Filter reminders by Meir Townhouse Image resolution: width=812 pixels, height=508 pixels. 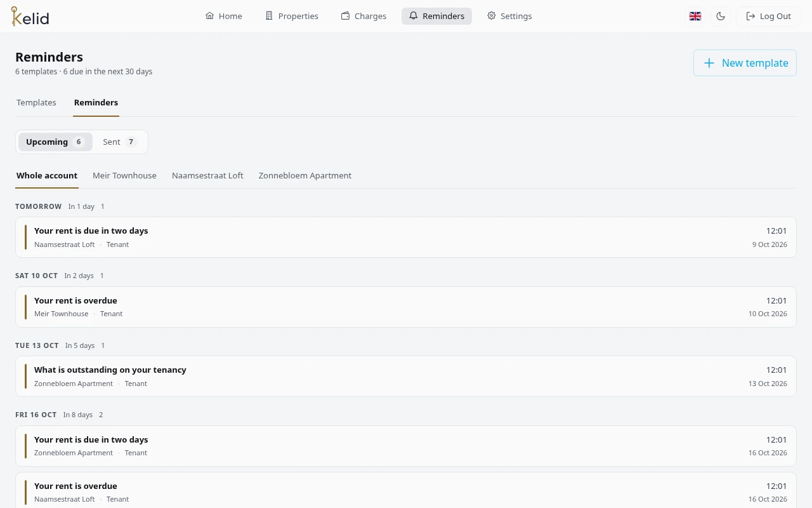click(x=124, y=176)
